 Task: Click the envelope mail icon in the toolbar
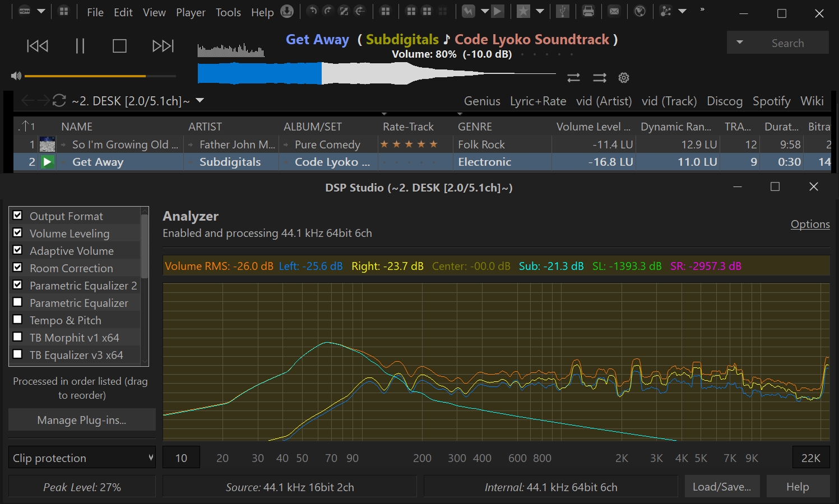tap(614, 11)
